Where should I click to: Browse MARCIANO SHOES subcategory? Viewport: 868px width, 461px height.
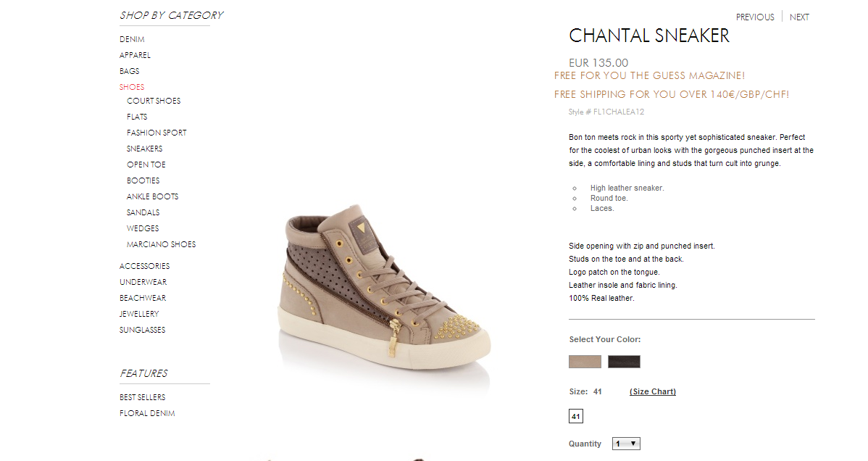click(161, 244)
